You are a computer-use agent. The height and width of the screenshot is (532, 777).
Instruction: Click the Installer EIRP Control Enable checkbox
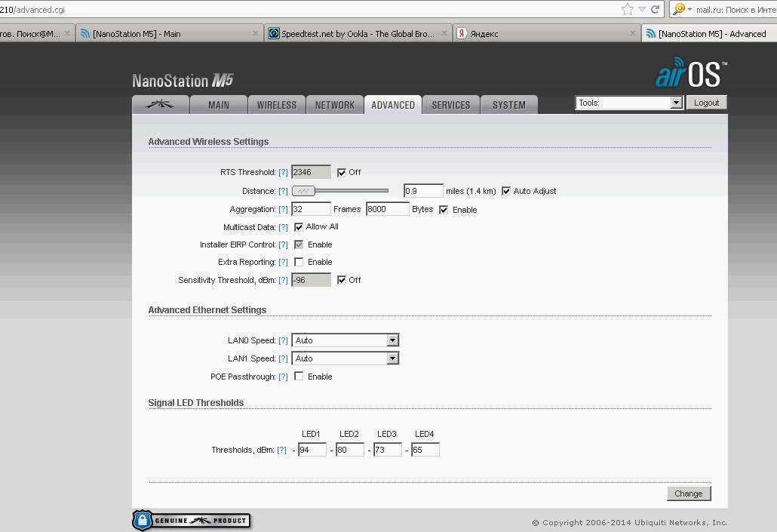(x=298, y=244)
